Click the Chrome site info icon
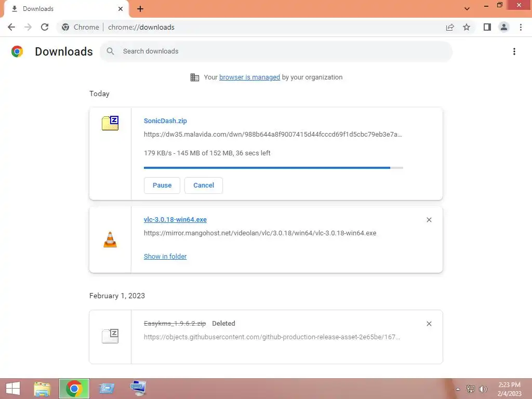 click(x=65, y=27)
